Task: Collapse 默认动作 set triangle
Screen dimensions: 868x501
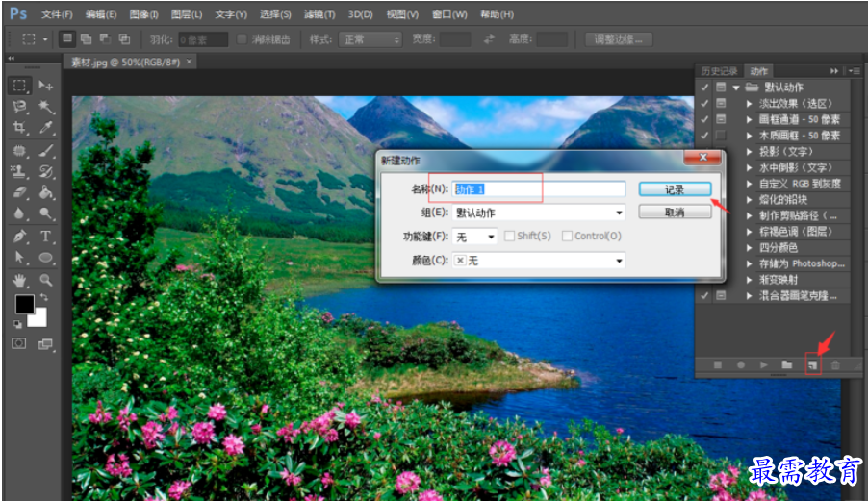Action: pos(736,88)
